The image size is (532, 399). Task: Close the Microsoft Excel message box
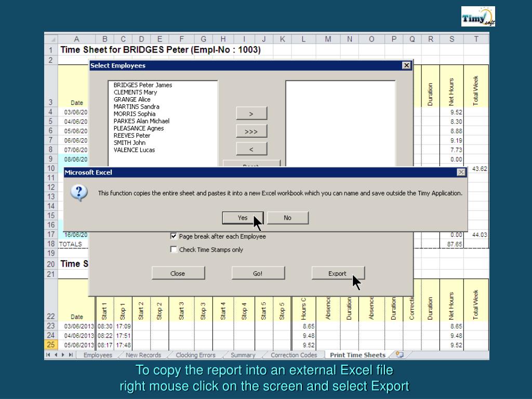(x=461, y=172)
